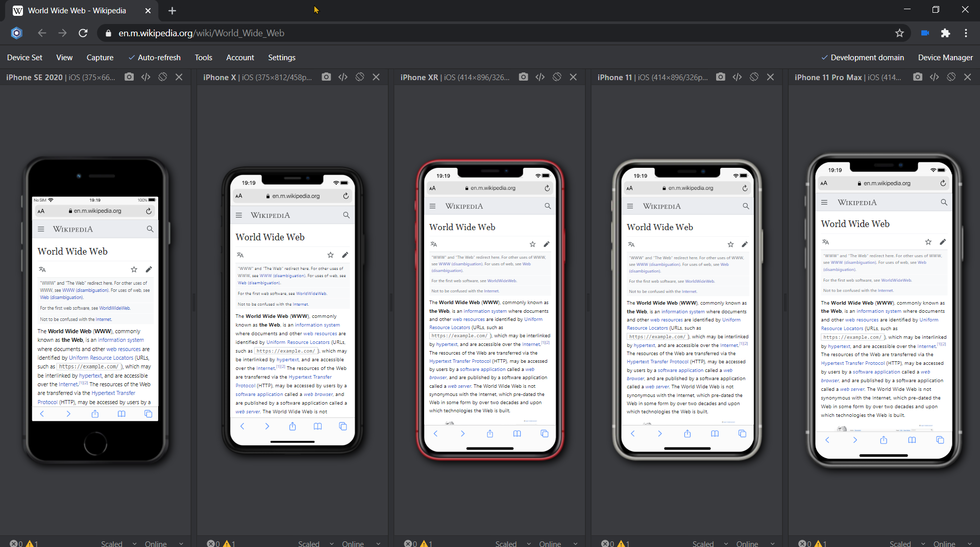Screen dimensions: 980x547
Task: Capture a screenshot of the iPhone SE 2020
Action: (x=129, y=77)
